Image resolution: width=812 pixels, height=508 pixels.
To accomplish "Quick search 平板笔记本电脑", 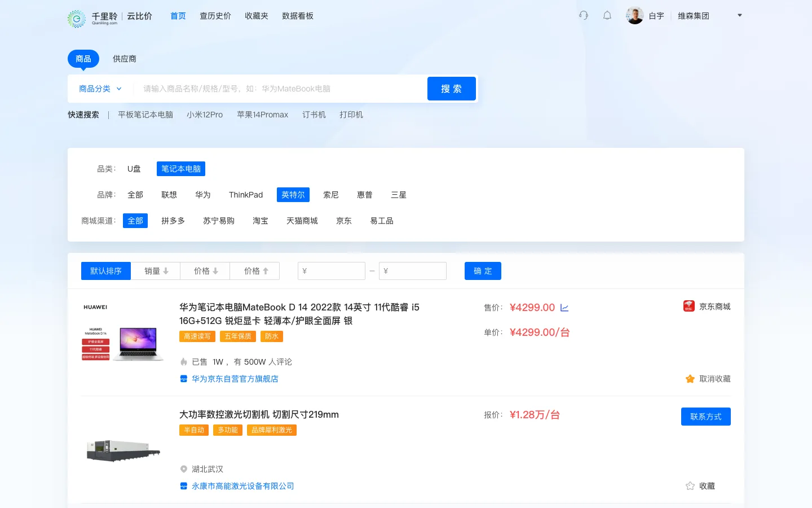I will point(145,115).
